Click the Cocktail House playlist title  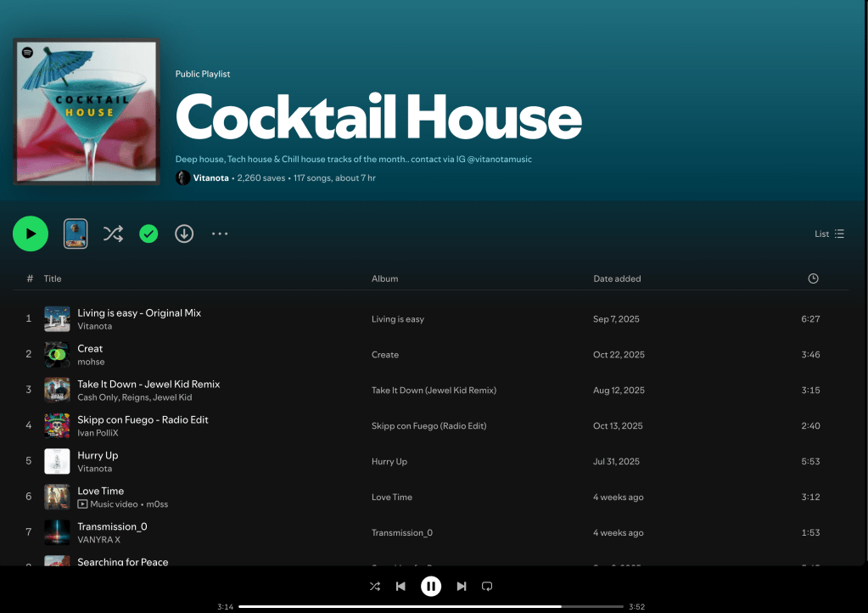coord(378,117)
